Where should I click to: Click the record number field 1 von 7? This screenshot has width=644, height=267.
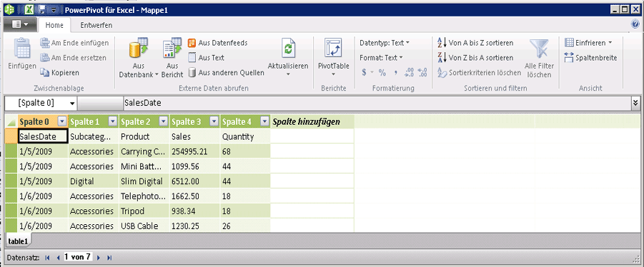point(78,257)
